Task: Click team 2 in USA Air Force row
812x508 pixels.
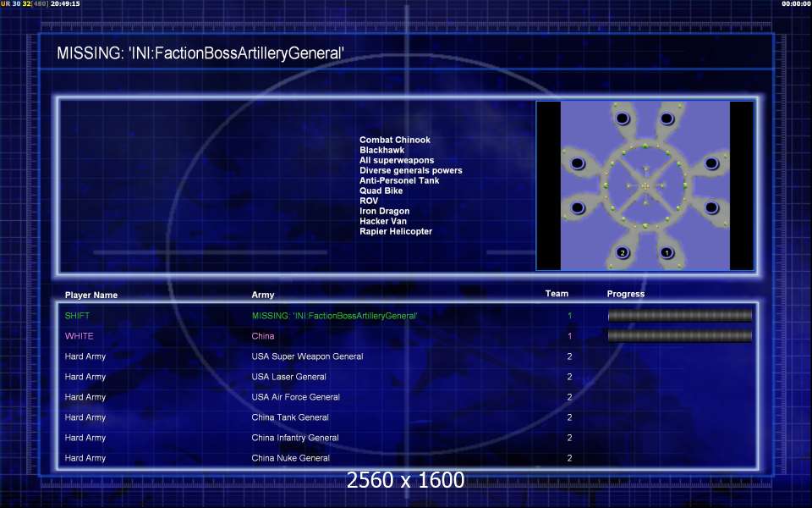Action: point(569,396)
